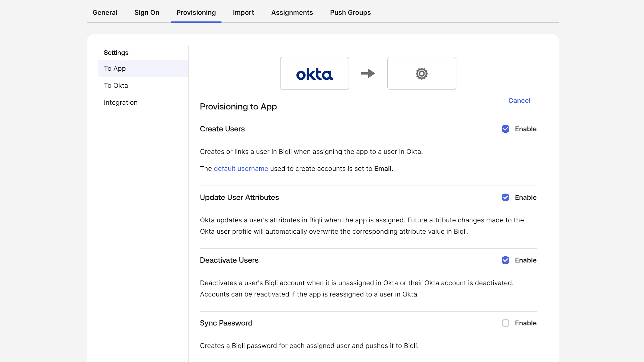Image resolution: width=644 pixels, height=362 pixels.
Task: Select To App in Settings sidebar
Action: pyautogui.click(x=143, y=68)
